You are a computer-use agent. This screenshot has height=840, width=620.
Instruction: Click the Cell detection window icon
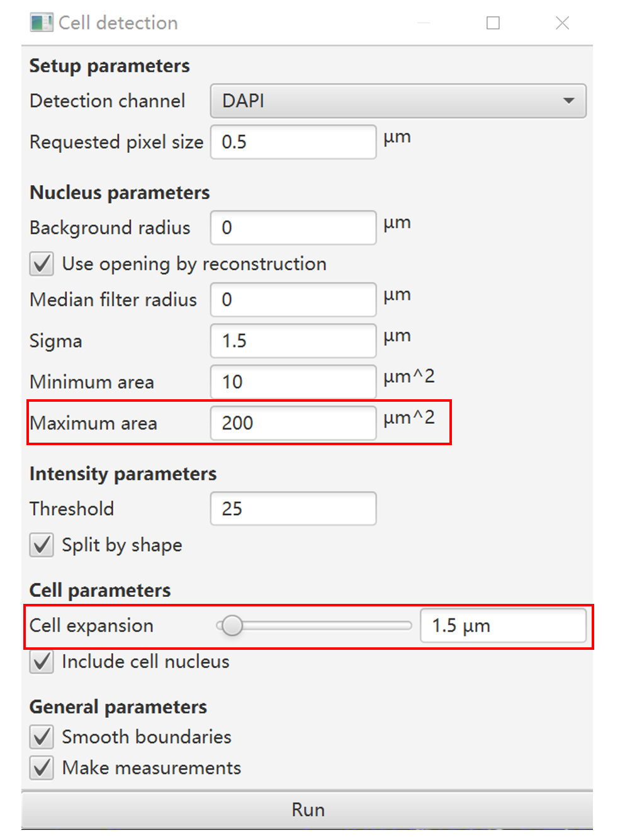coord(41,23)
